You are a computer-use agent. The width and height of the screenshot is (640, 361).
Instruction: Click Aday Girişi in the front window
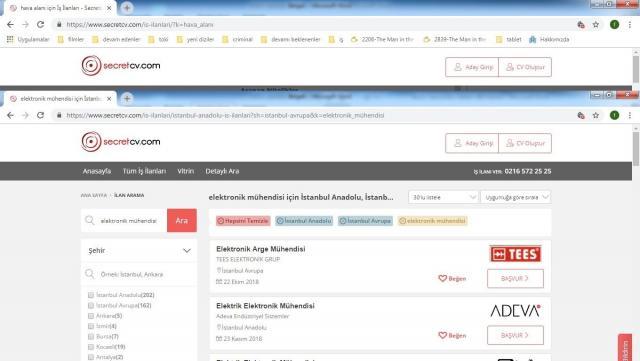pos(472,143)
